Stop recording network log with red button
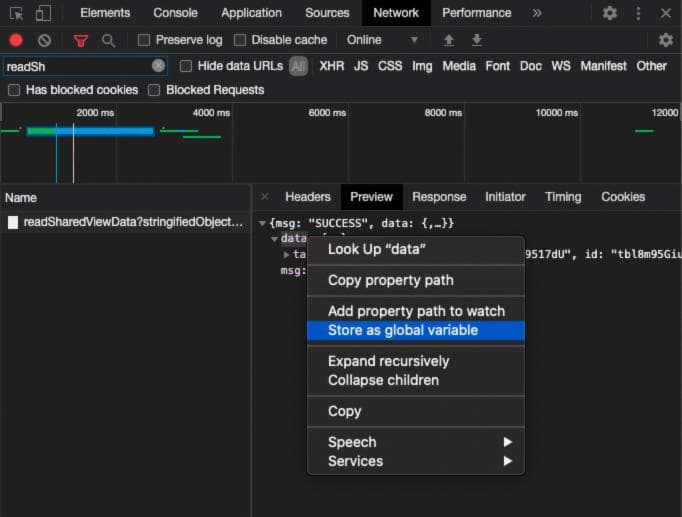This screenshot has width=682, height=517. coord(16,40)
